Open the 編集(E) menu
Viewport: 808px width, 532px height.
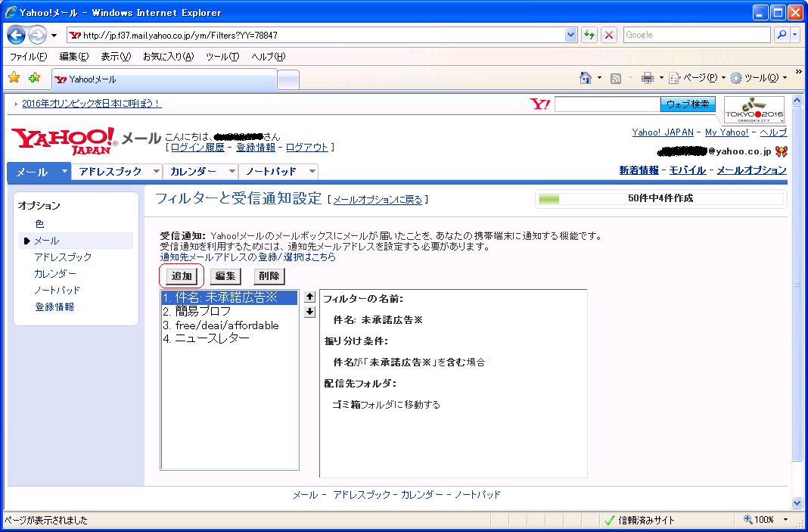click(x=73, y=57)
